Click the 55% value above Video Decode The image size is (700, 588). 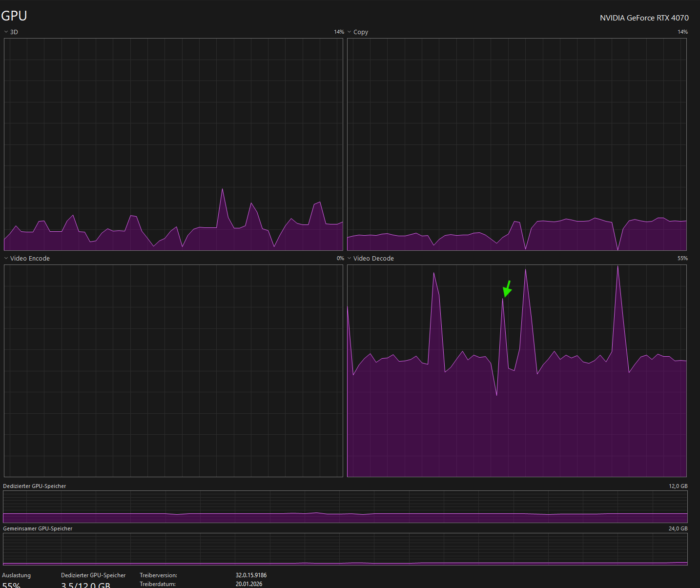click(682, 258)
